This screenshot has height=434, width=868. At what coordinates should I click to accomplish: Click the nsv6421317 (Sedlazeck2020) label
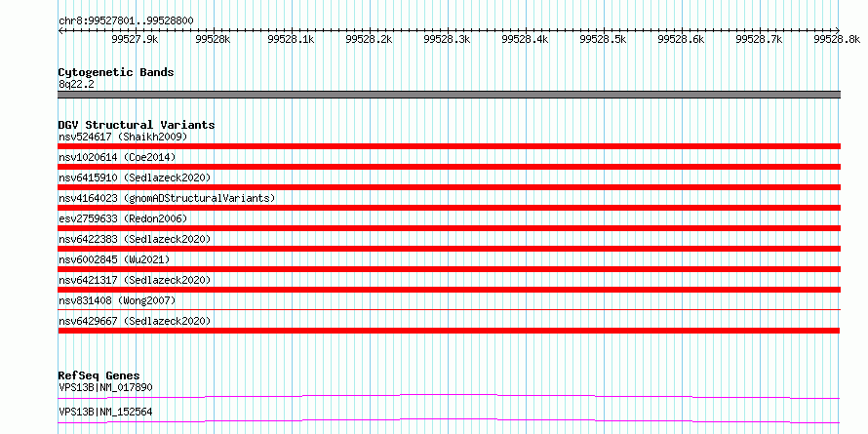coord(135,280)
